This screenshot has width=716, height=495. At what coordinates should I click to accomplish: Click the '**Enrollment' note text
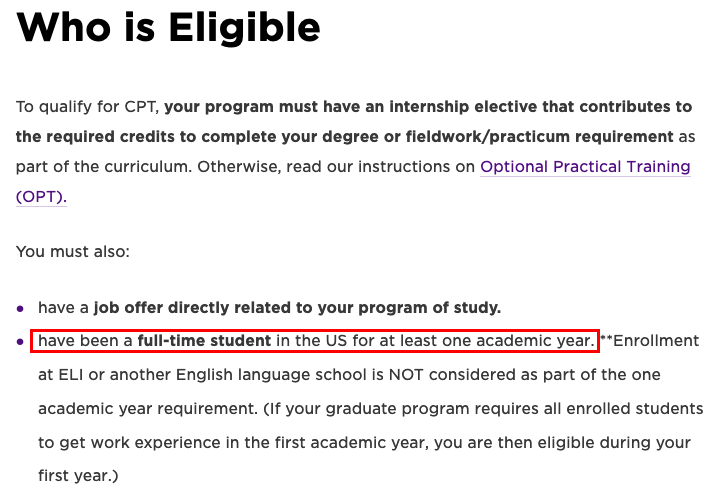tap(650, 341)
